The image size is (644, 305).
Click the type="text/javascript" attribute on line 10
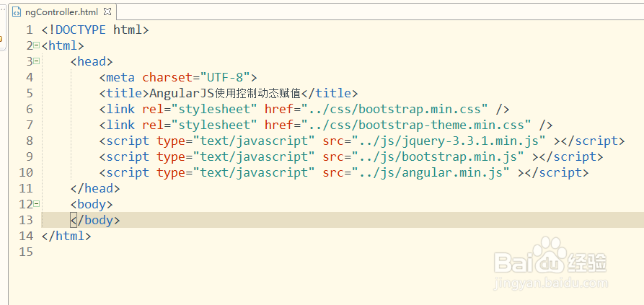(235, 173)
